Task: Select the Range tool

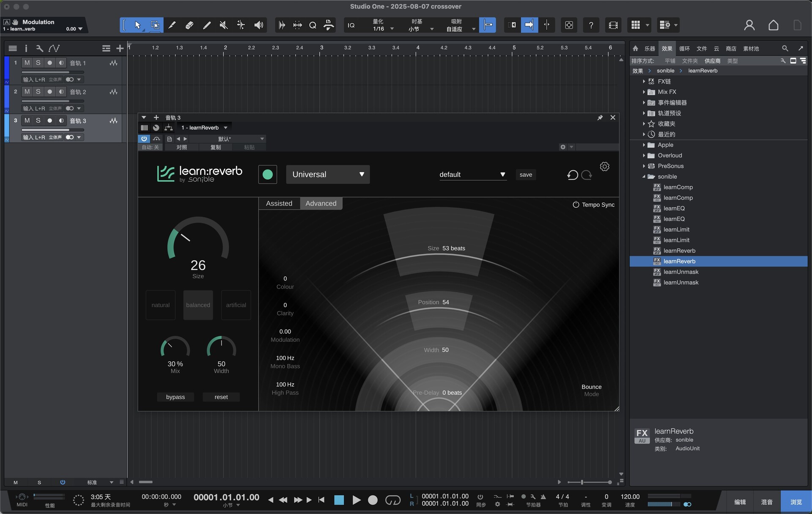Action: tap(155, 25)
